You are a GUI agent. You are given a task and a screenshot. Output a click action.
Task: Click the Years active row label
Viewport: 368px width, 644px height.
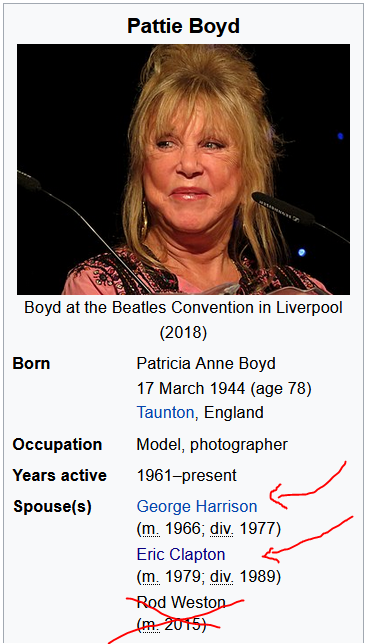[x=60, y=475]
